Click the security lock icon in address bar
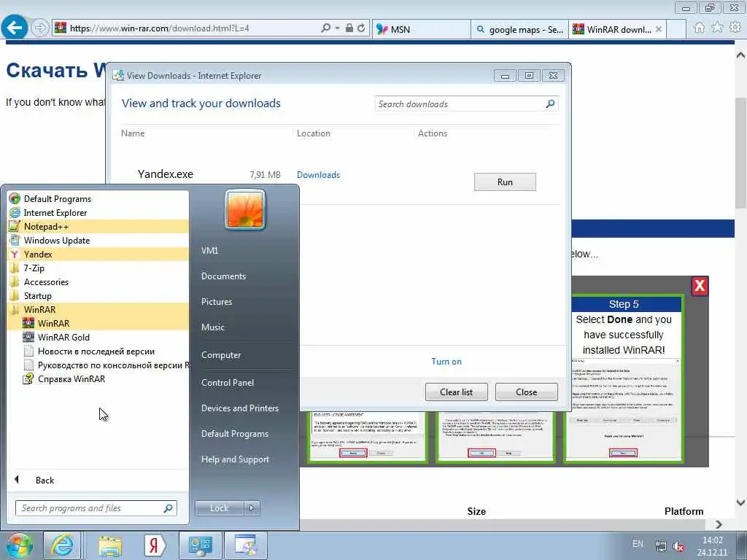This screenshot has height=560, width=747. click(349, 28)
